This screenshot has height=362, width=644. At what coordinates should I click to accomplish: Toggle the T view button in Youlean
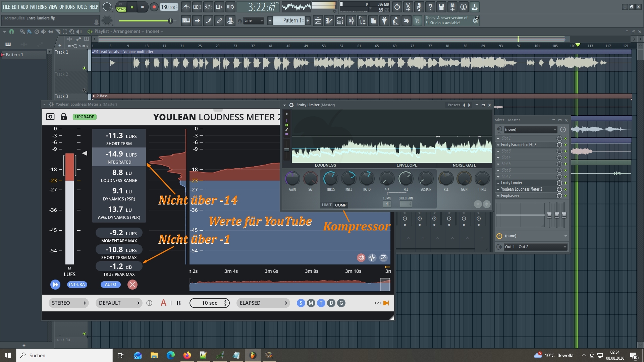click(321, 303)
